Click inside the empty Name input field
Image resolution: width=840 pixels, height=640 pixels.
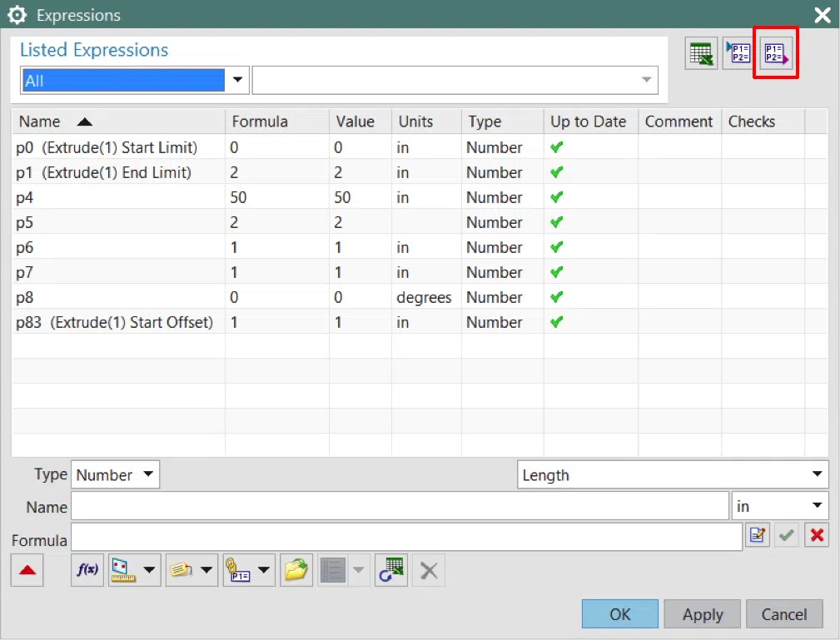[x=400, y=505]
